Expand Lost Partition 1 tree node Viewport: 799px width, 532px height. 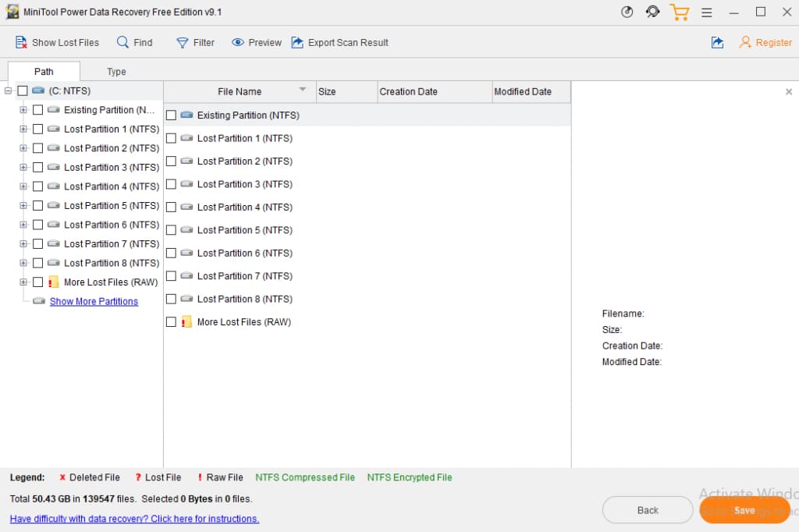pos(23,129)
